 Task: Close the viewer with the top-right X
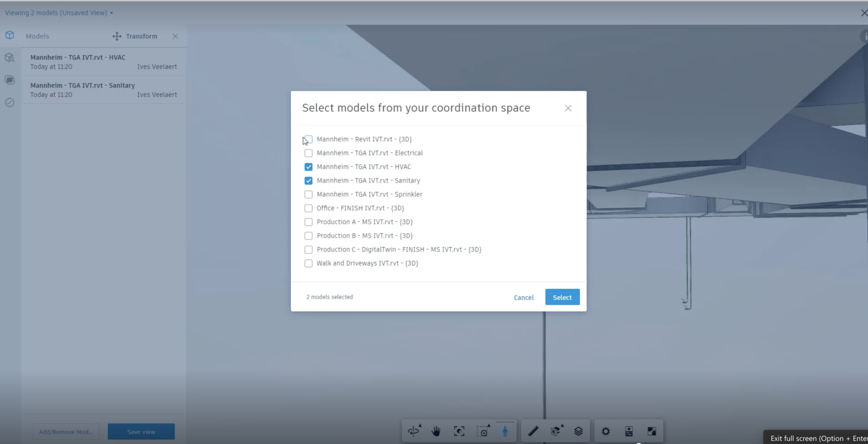point(864,13)
